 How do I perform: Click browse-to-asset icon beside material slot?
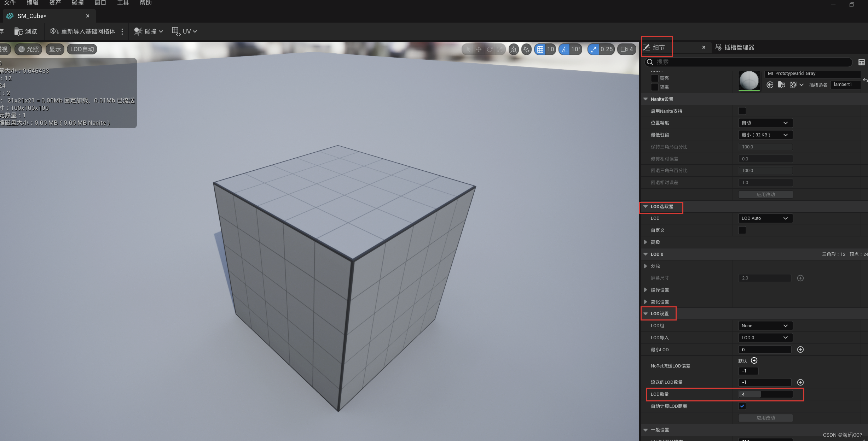click(782, 85)
